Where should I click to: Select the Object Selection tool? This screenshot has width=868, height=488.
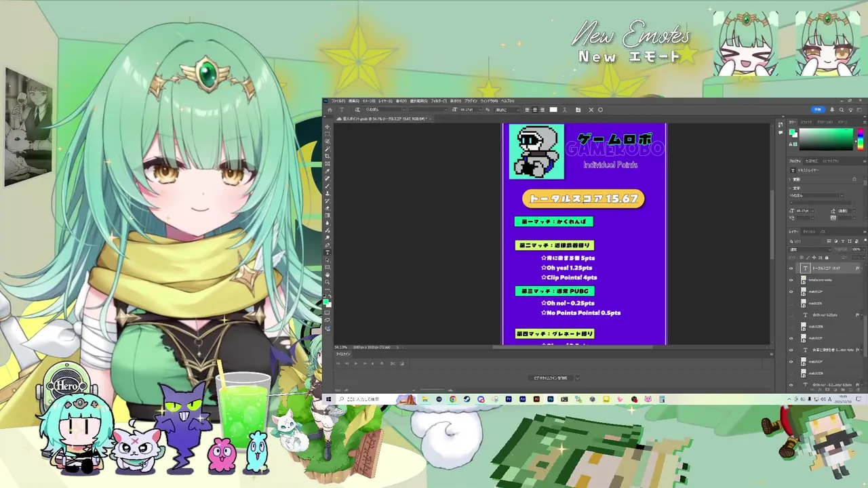(x=328, y=149)
